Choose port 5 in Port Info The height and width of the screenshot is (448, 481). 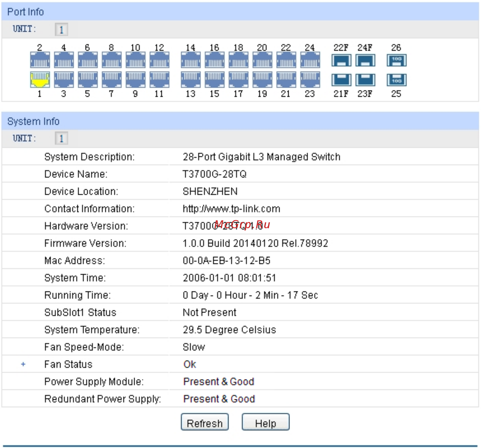88,80
